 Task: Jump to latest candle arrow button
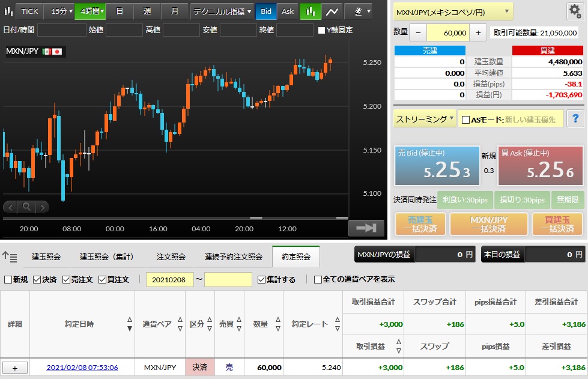click(x=366, y=228)
